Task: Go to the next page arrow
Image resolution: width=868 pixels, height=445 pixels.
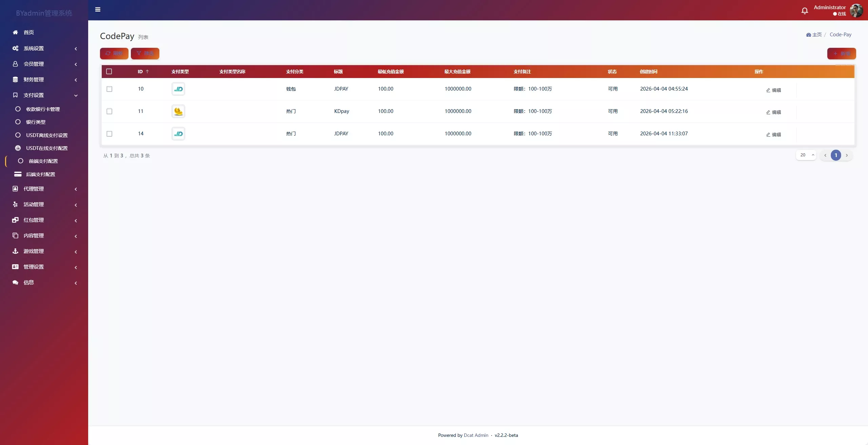Action: [847, 155]
